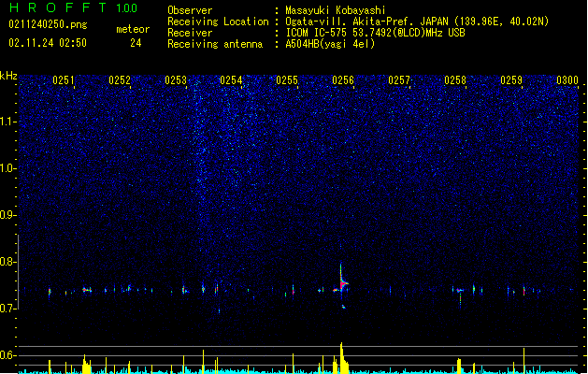Click the 0258 time marker

point(455,80)
